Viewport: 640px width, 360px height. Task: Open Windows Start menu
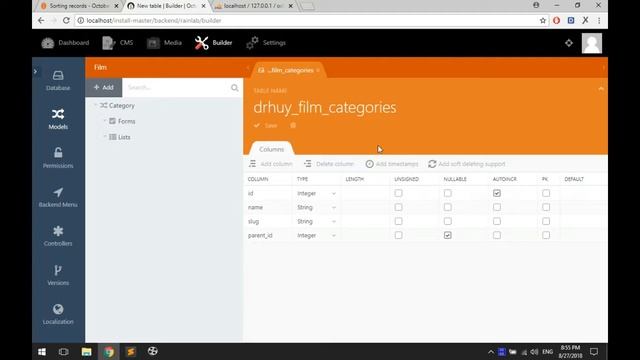[x=42, y=351]
